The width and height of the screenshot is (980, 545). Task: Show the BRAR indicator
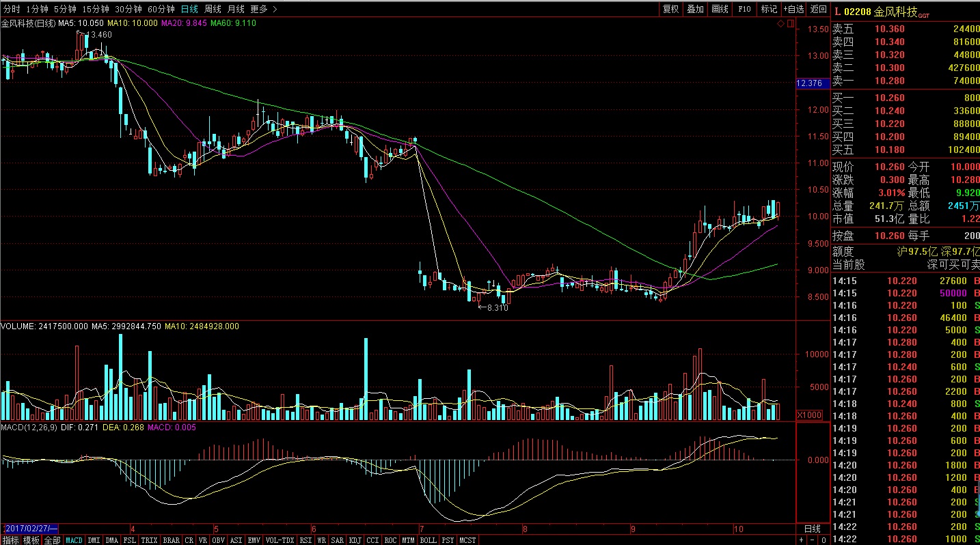(x=172, y=540)
